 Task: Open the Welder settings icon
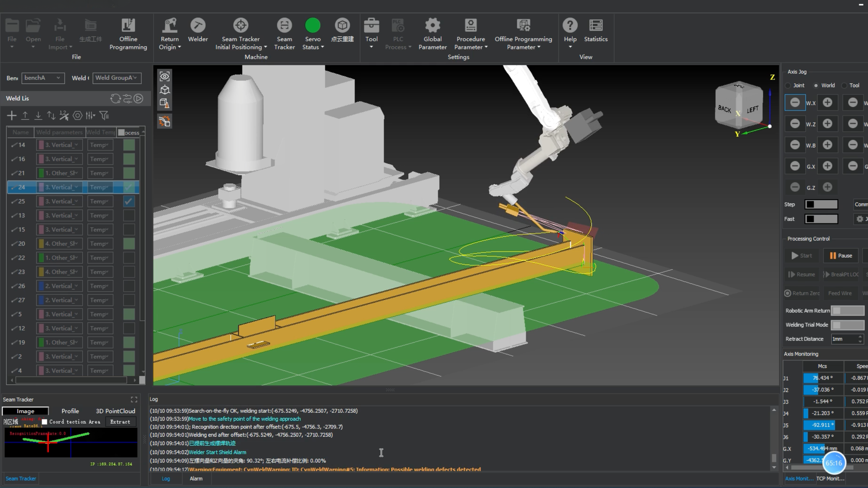(198, 25)
